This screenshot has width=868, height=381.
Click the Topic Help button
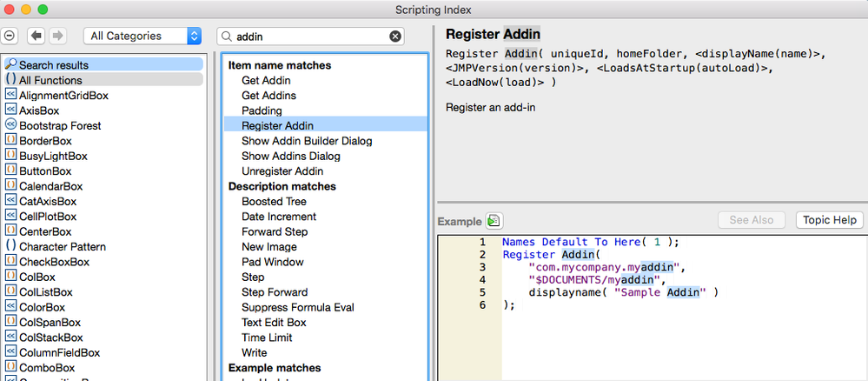(x=829, y=219)
